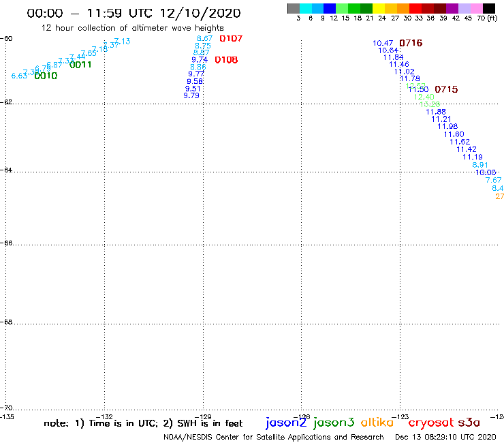Click the altika satellite legend label

[x=377, y=423]
